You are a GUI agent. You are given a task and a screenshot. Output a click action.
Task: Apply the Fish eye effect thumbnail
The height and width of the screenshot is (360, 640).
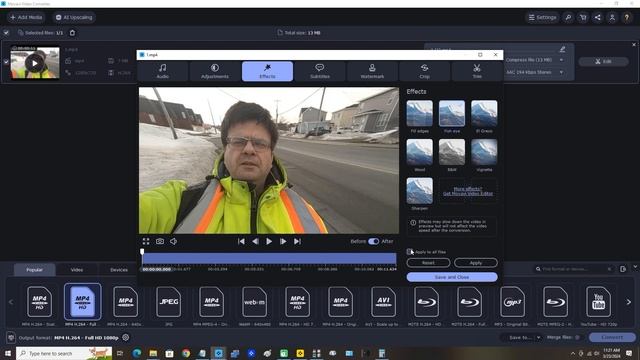tap(452, 113)
